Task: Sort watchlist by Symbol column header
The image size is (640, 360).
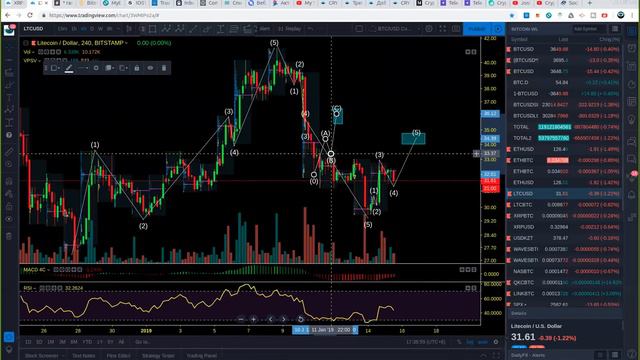Action: [x=519, y=40]
